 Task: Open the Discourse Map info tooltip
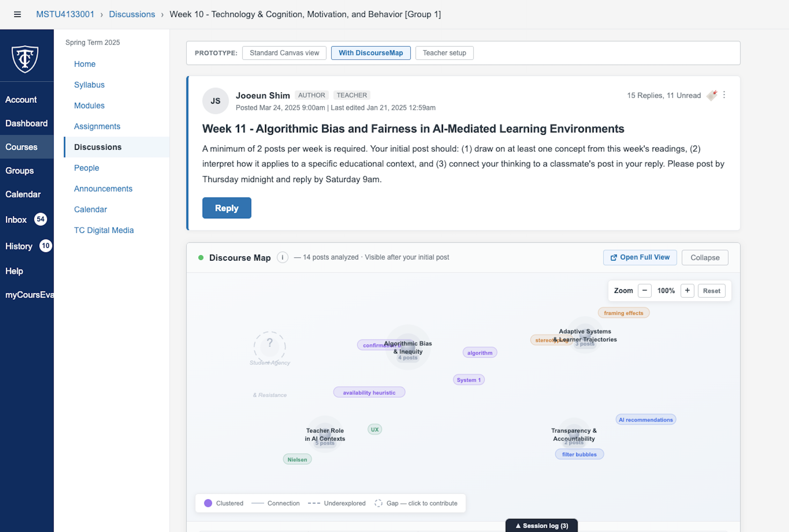(282, 257)
